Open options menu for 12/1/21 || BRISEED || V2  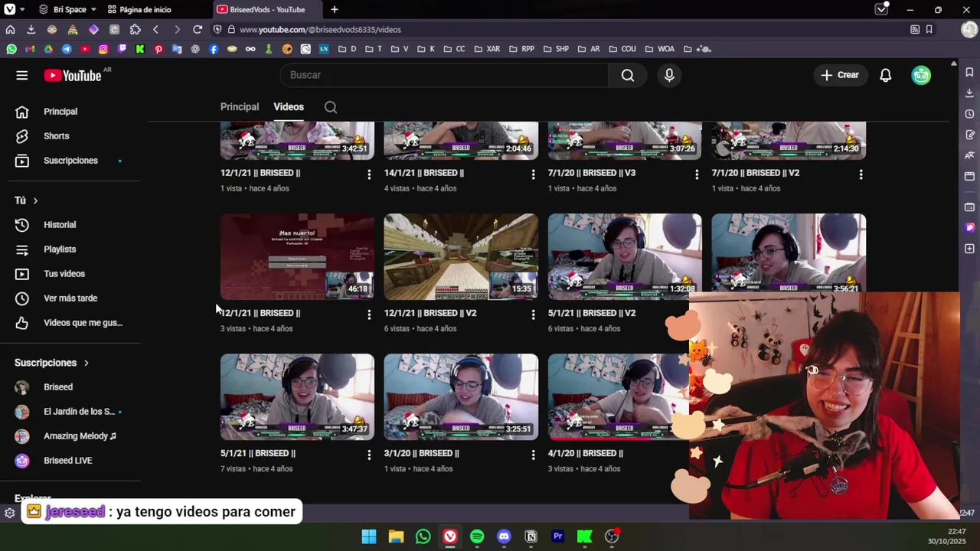533,315
